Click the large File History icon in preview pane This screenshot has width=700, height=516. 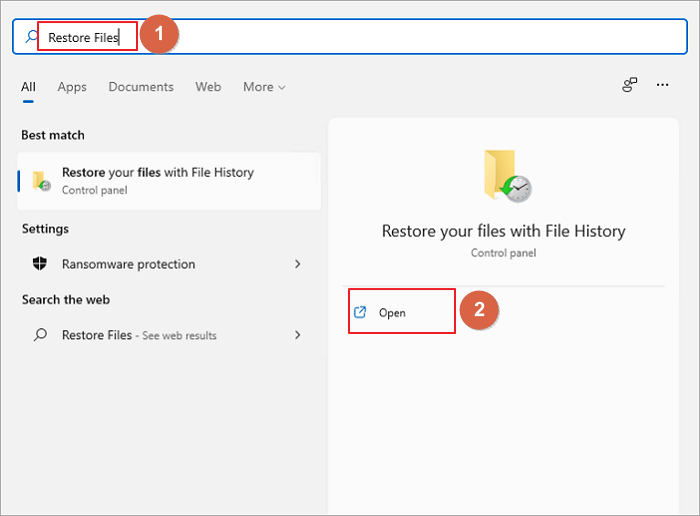coord(505,177)
